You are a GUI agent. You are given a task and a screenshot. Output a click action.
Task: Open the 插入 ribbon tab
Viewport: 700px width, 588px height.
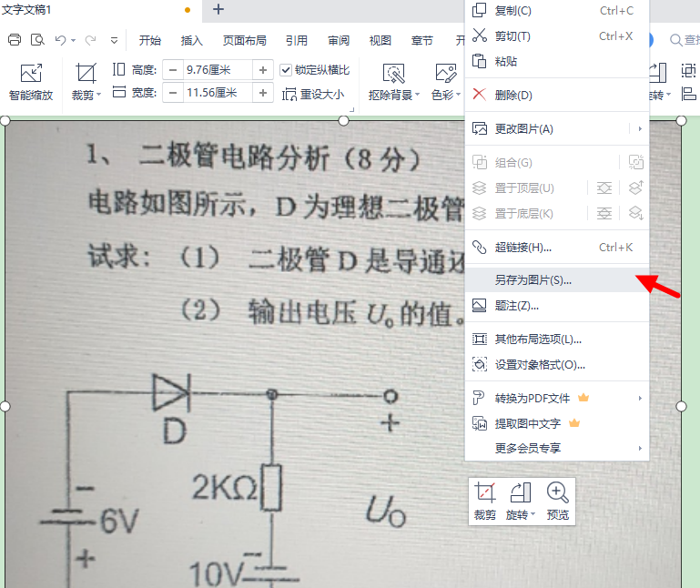(191, 41)
